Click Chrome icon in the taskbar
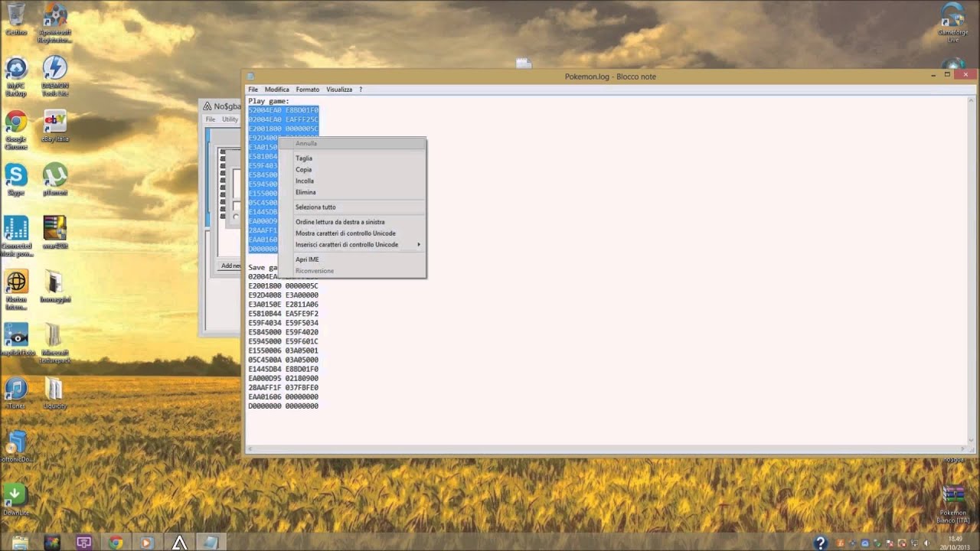This screenshot has width=980, height=551. point(116,543)
